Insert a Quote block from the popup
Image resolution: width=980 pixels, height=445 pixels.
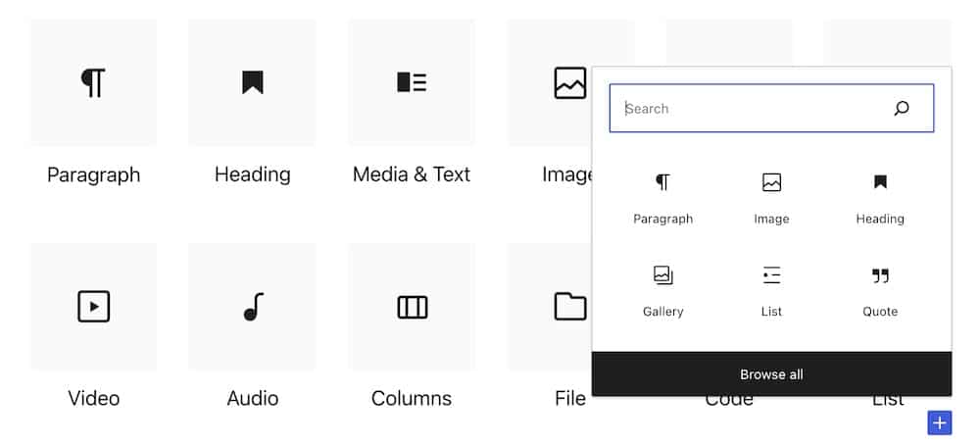[880, 291]
